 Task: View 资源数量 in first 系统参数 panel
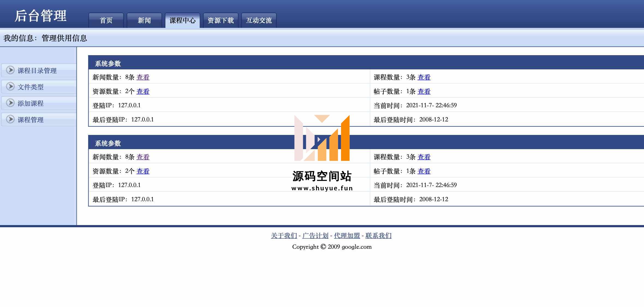(143, 91)
